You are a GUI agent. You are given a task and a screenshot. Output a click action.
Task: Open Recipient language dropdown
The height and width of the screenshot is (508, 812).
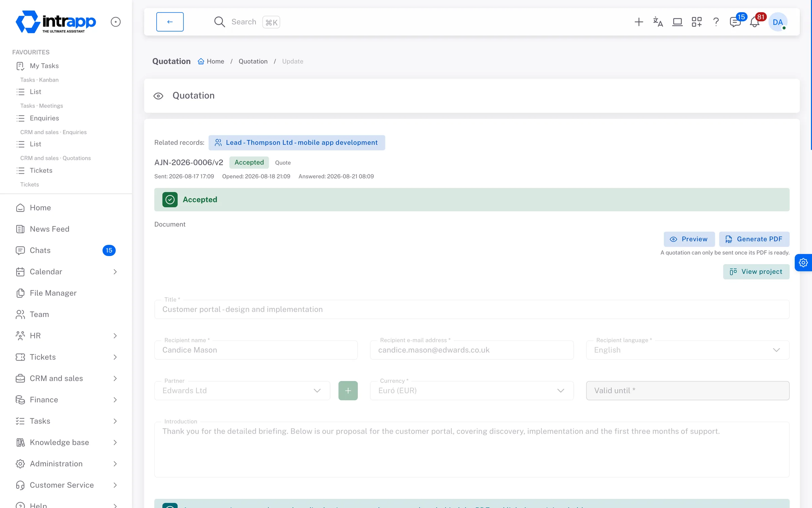pos(687,350)
